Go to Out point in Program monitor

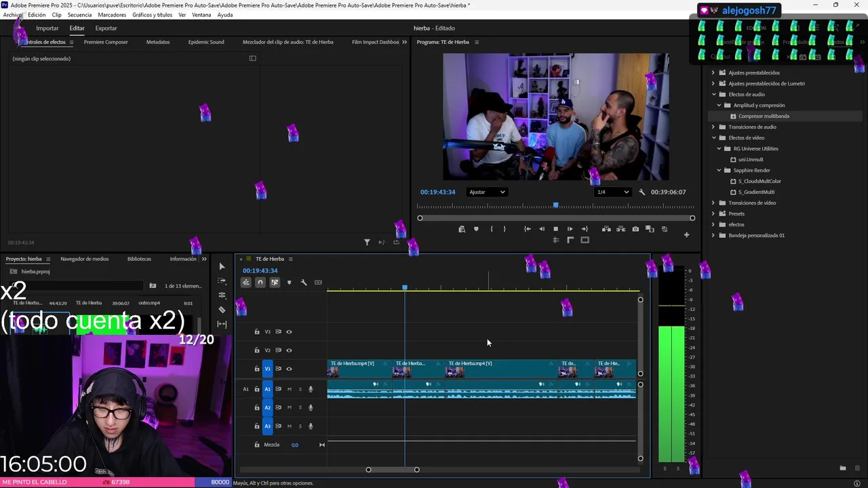(x=585, y=229)
